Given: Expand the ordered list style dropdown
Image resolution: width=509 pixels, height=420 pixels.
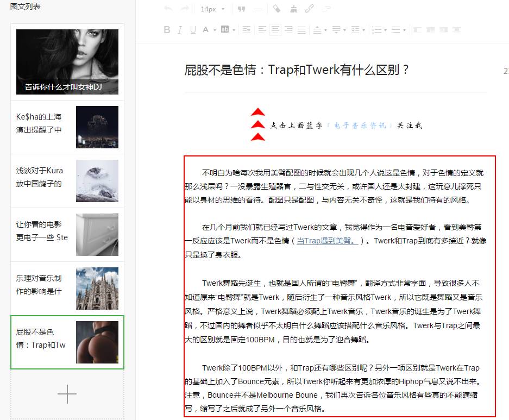Looking at the screenshot, I should [x=385, y=30].
